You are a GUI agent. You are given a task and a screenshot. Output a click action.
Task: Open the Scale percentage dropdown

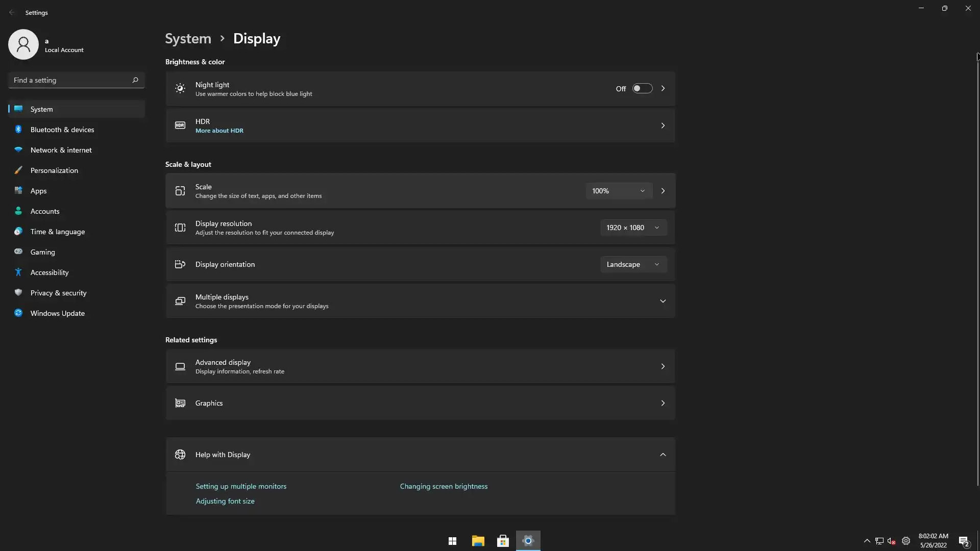point(619,191)
